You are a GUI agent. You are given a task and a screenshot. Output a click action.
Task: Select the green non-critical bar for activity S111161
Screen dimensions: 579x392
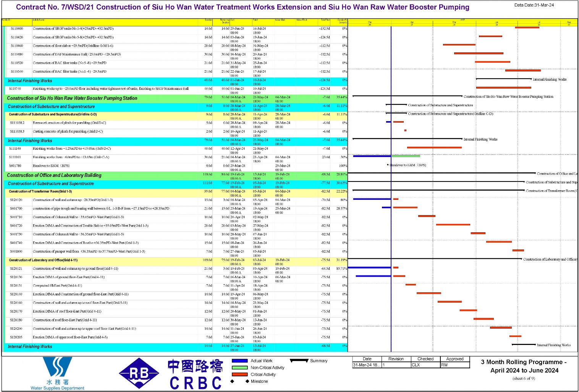tap(406, 156)
